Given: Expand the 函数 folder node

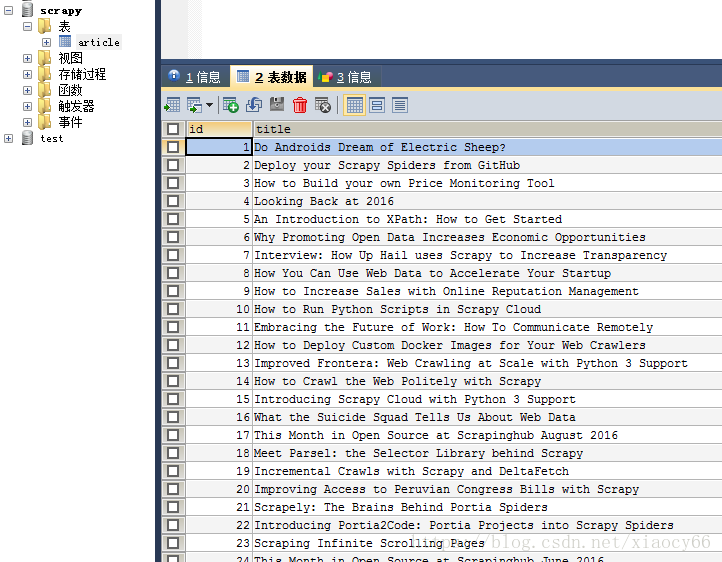Looking at the screenshot, I should tap(27, 90).
